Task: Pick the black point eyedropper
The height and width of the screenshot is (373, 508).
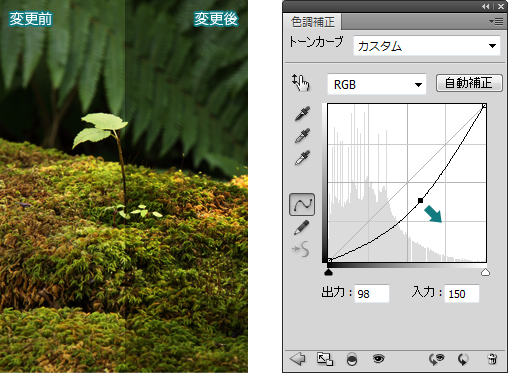Action: click(x=302, y=113)
